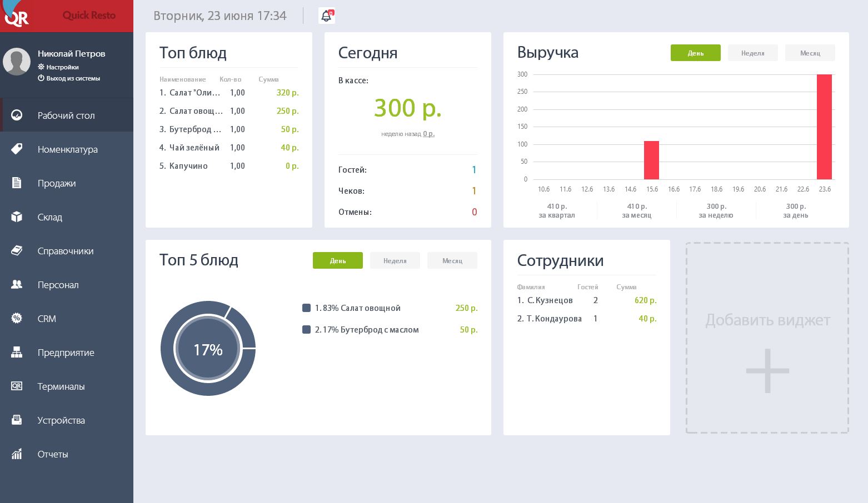Click the 620 р. sum for Кузнецов

point(645,300)
